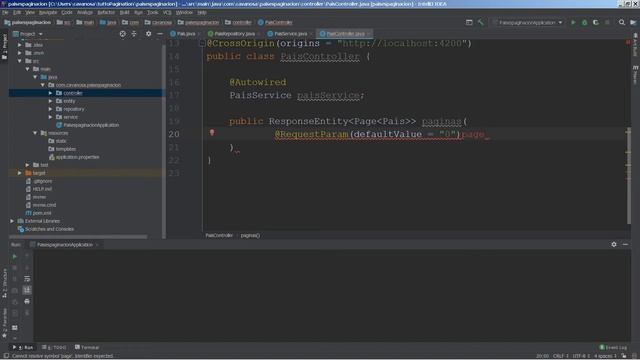Click locate/scroll-from-source icon in Project panel

point(122,34)
